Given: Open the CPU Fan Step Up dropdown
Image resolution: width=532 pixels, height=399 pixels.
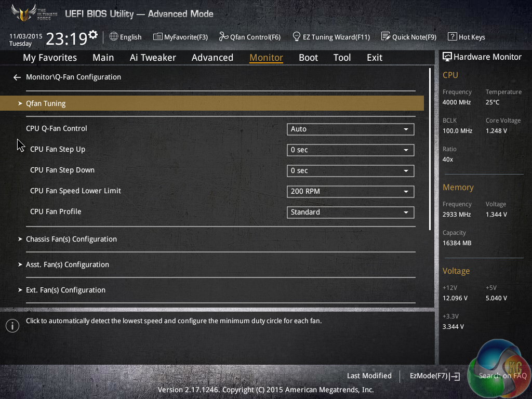Looking at the screenshot, I should (x=351, y=150).
